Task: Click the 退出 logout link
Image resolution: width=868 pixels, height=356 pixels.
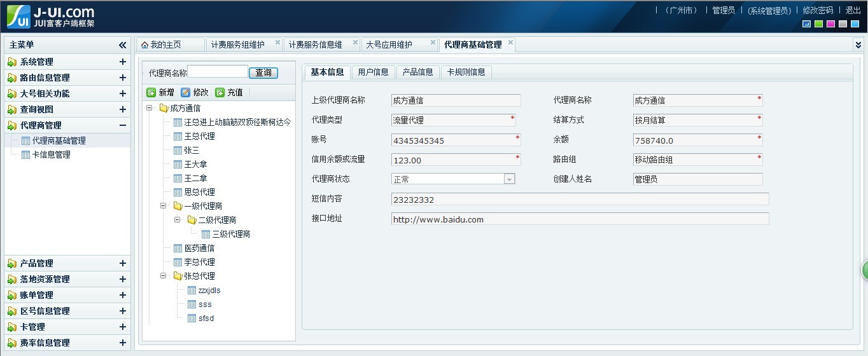Action: click(x=853, y=10)
